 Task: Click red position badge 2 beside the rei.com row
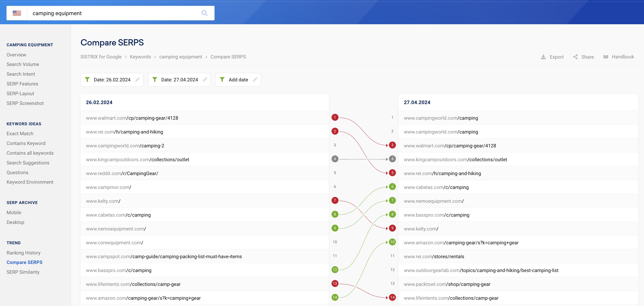point(335,131)
